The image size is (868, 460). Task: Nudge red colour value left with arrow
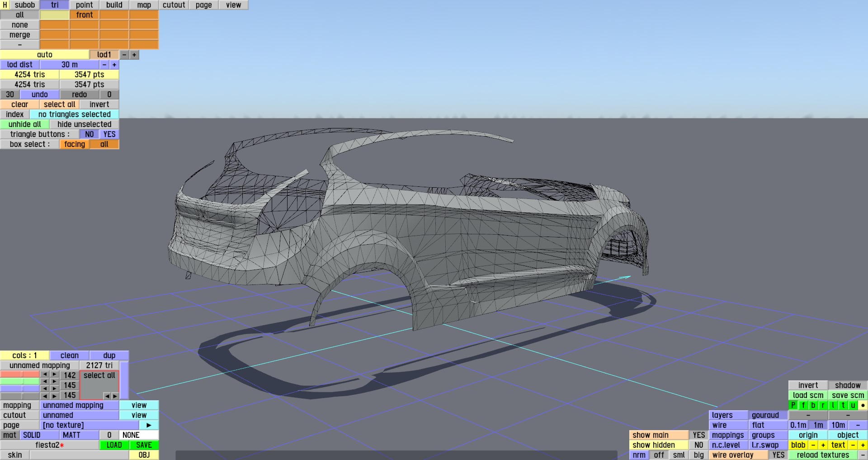[x=45, y=375]
